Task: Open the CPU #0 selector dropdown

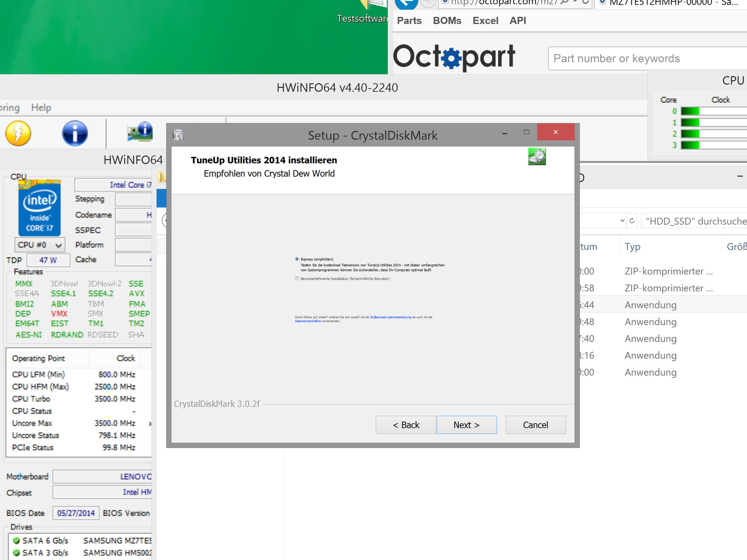Action: (x=40, y=245)
